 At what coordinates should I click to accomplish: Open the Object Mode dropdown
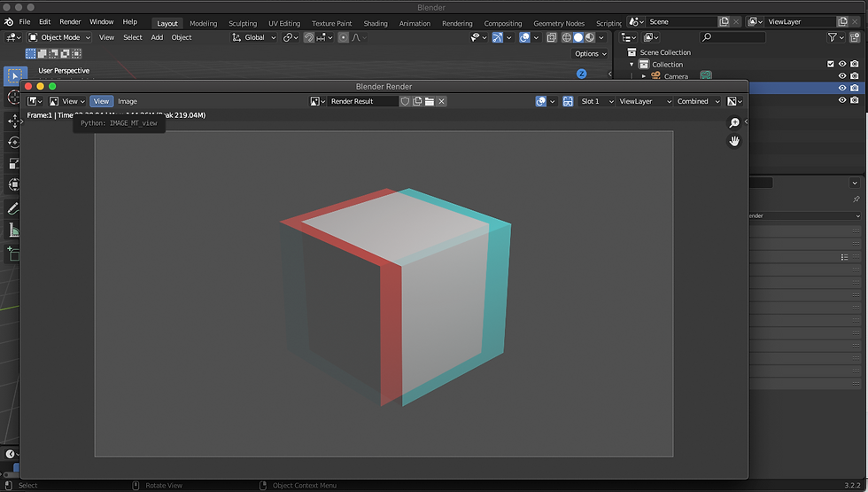coord(59,37)
